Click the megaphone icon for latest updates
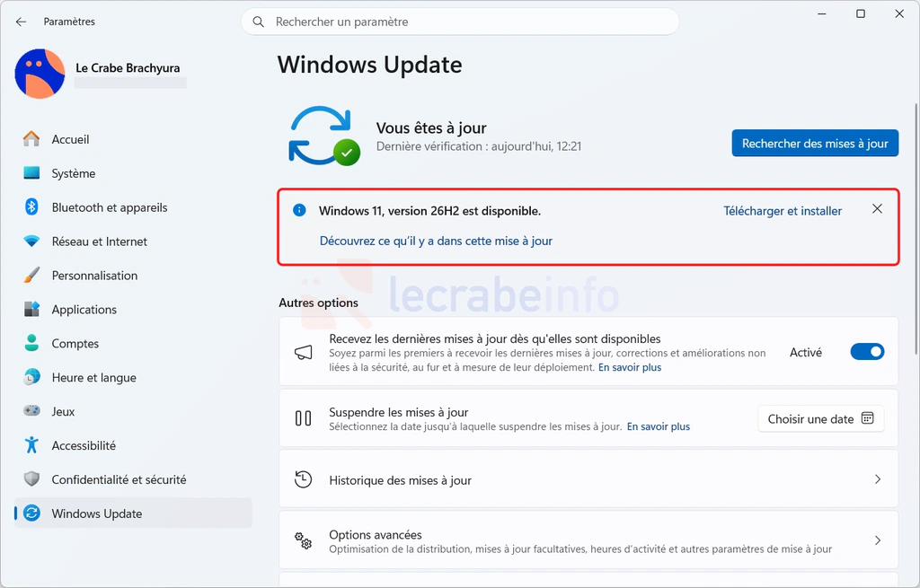This screenshot has width=920, height=588. (304, 352)
